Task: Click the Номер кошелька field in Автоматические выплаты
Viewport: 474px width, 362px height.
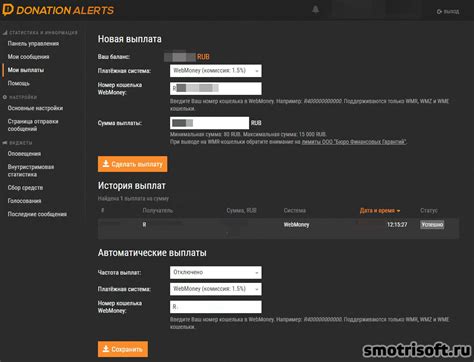Action: (x=216, y=307)
